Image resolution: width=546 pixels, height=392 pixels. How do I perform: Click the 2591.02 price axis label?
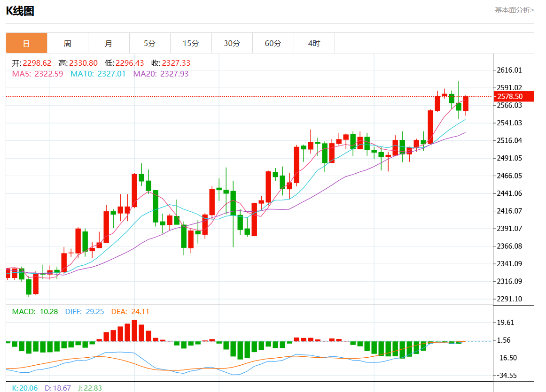pyautogui.click(x=509, y=88)
